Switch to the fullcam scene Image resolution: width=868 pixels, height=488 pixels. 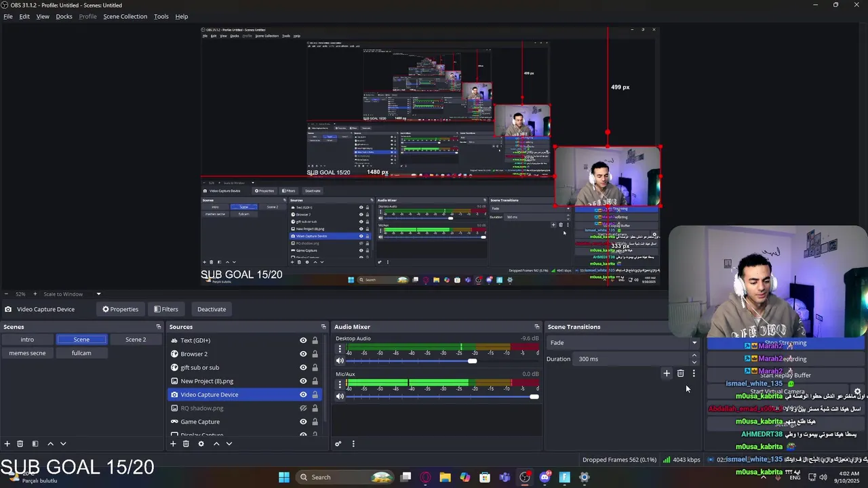pos(81,353)
